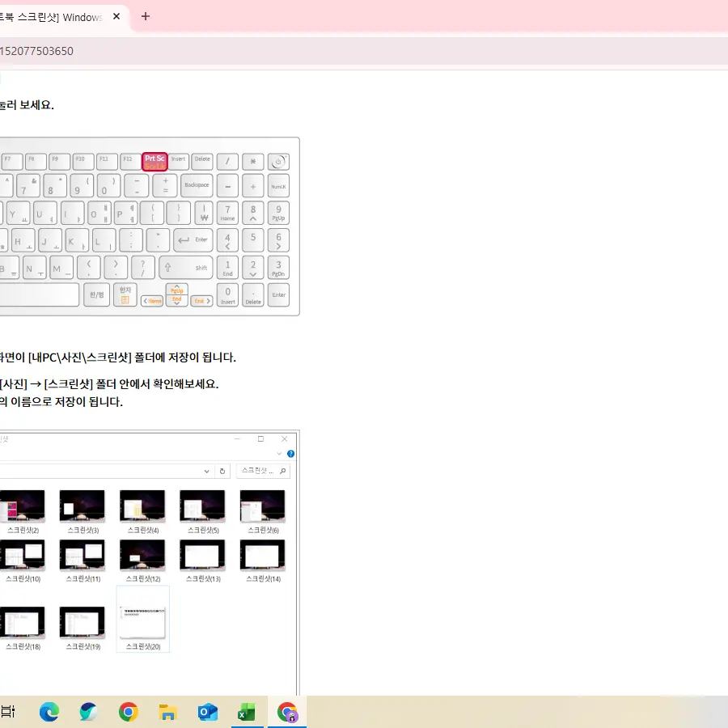Click the 스크린샷 search box in explorer

259,471
